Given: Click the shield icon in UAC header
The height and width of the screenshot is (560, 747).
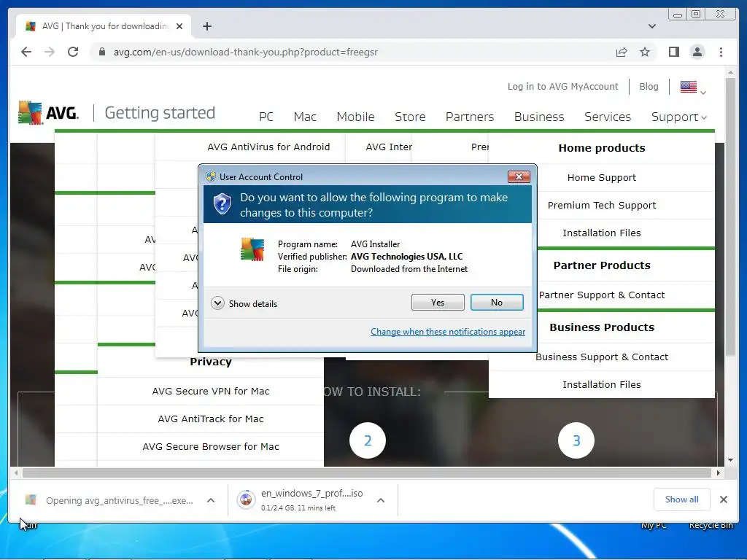Looking at the screenshot, I should (222, 204).
